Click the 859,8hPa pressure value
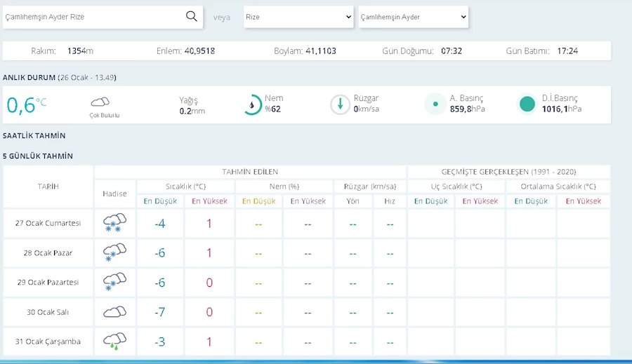This screenshot has width=632, height=364. click(467, 109)
